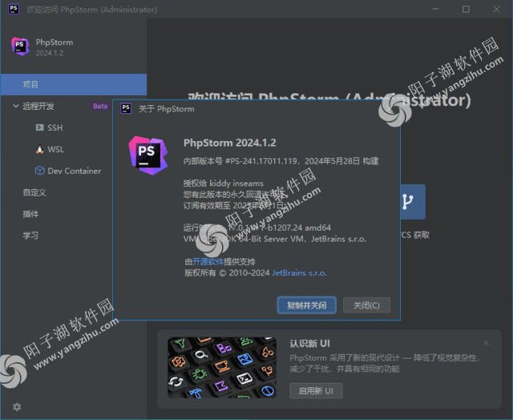Screen dimensions: 513x420
Task: Click 启用新 UI button
Action: [316, 390]
